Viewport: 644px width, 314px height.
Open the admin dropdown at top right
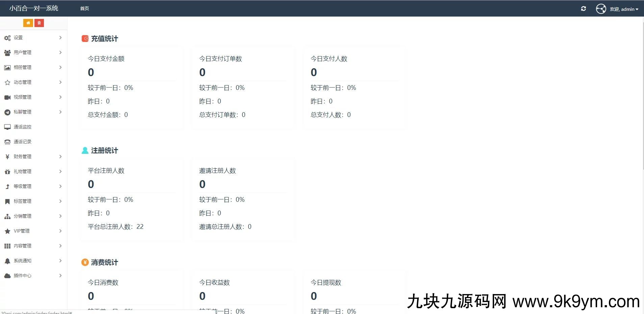[x=624, y=9]
